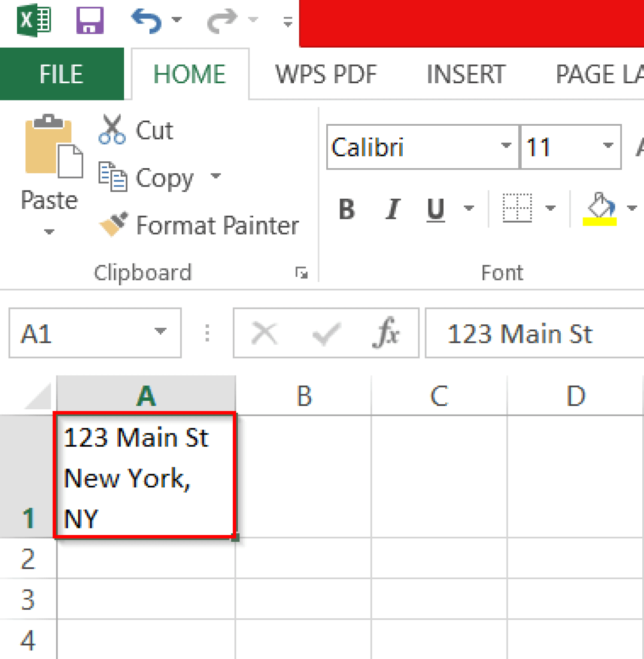Viewport: 644px width, 659px height.
Task: Open the font name dropdown arrow
Action: (x=507, y=145)
